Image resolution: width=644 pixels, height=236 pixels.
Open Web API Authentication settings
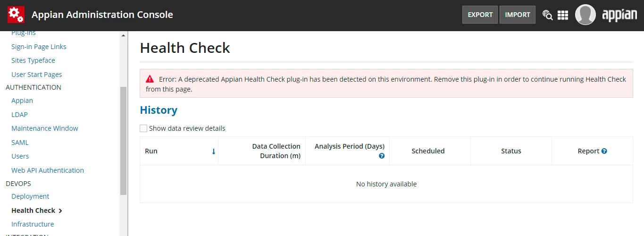[x=48, y=170]
